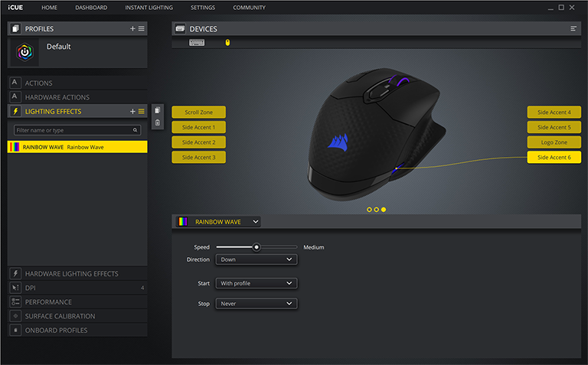Select the Side Accent 6 zone

554,158
